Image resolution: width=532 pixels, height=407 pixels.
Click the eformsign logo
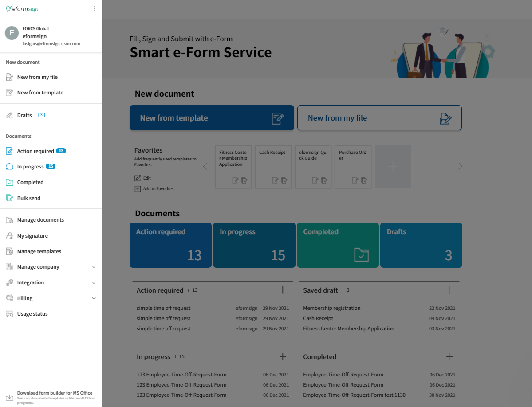22,8
